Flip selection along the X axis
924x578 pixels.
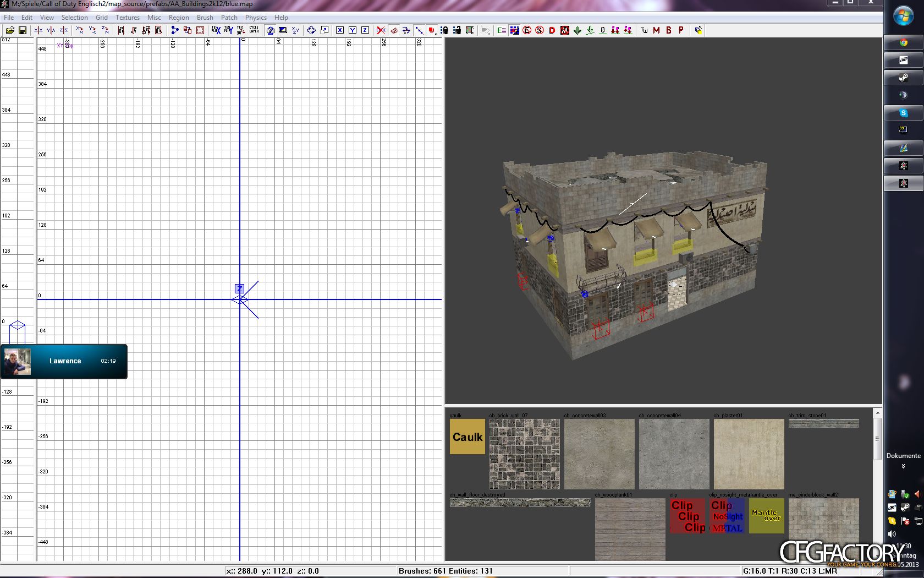click(38, 30)
